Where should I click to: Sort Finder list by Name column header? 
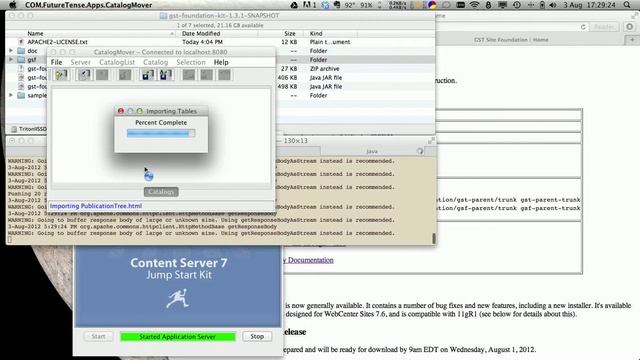tap(35, 33)
